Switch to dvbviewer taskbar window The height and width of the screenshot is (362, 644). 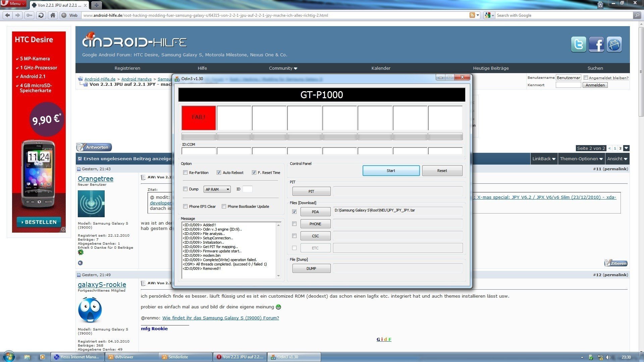click(131, 357)
